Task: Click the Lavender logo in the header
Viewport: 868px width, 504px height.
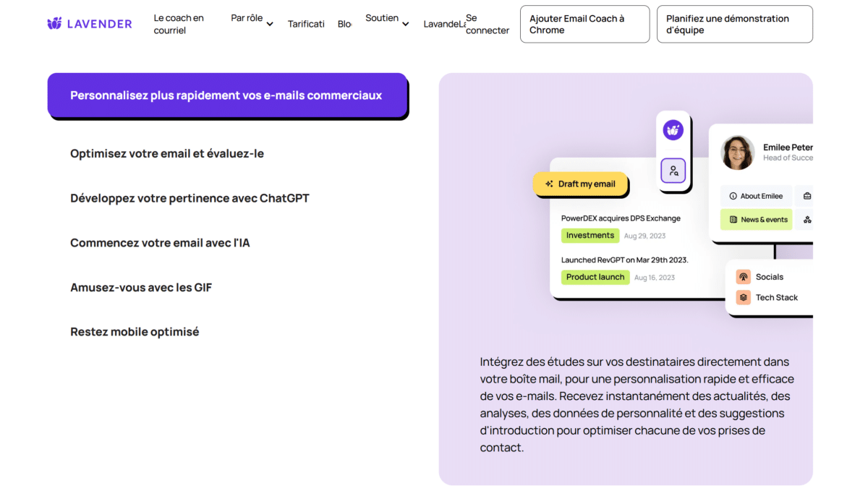Action: coord(90,24)
